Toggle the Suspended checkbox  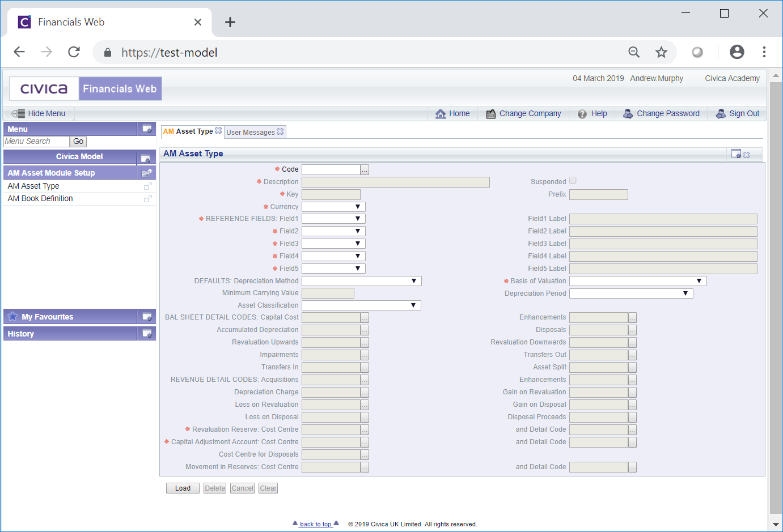[x=573, y=181]
